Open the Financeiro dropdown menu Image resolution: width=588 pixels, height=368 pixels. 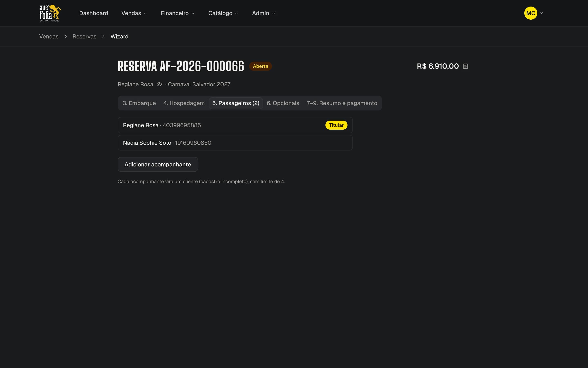click(178, 13)
